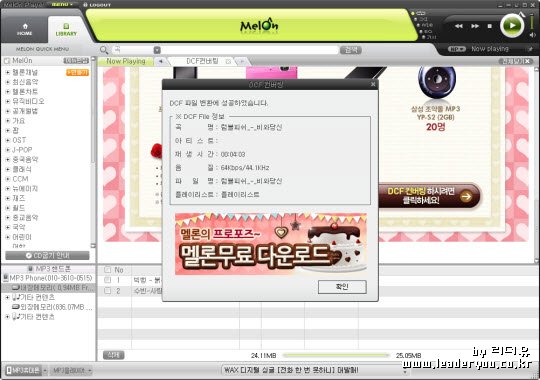Mute with the speaker icon

532,35
